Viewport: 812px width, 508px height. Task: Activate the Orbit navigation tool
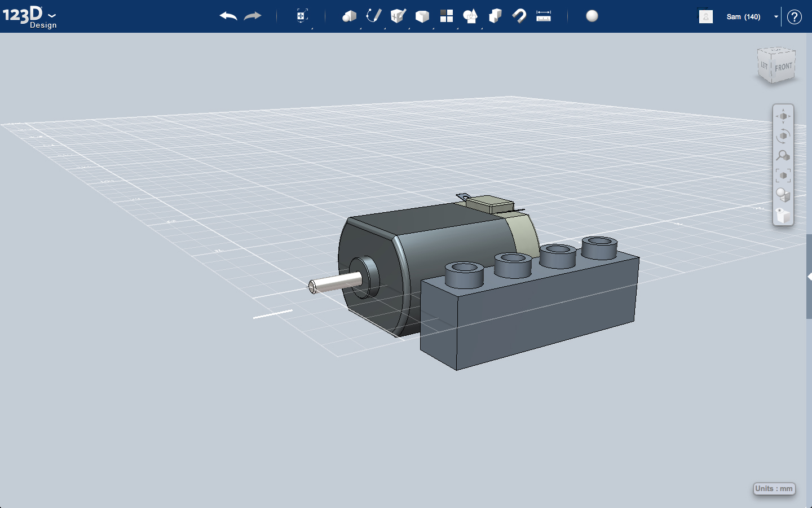(x=783, y=136)
